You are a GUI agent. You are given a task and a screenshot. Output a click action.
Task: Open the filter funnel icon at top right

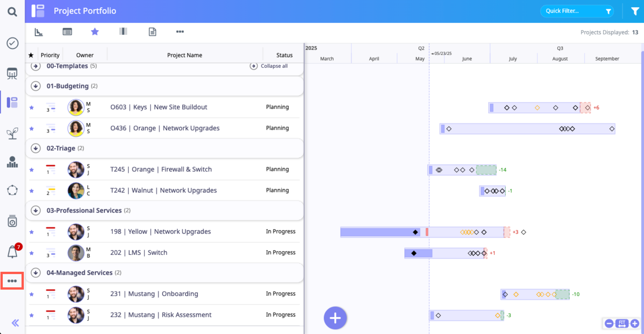635,11
